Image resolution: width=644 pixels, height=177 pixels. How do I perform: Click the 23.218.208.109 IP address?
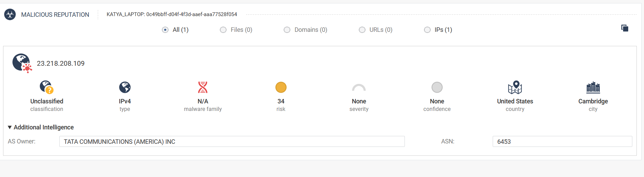click(x=61, y=63)
